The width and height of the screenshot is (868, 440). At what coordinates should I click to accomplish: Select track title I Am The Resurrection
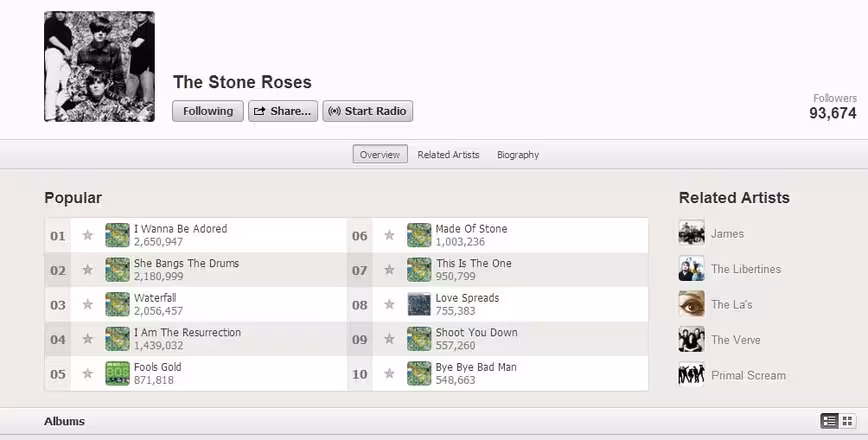188,333
